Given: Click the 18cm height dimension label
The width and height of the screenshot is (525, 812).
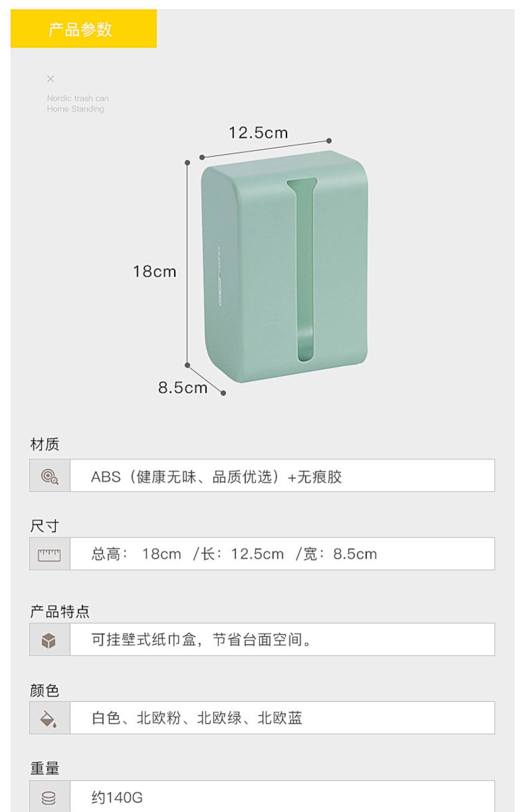Looking at the screenshot, I should (x=155, y=272).
